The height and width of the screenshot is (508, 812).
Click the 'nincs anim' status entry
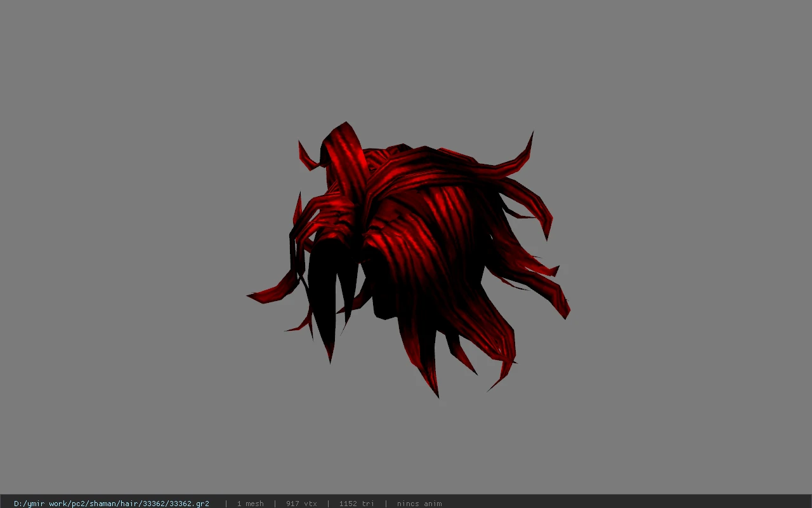point(419,504)
